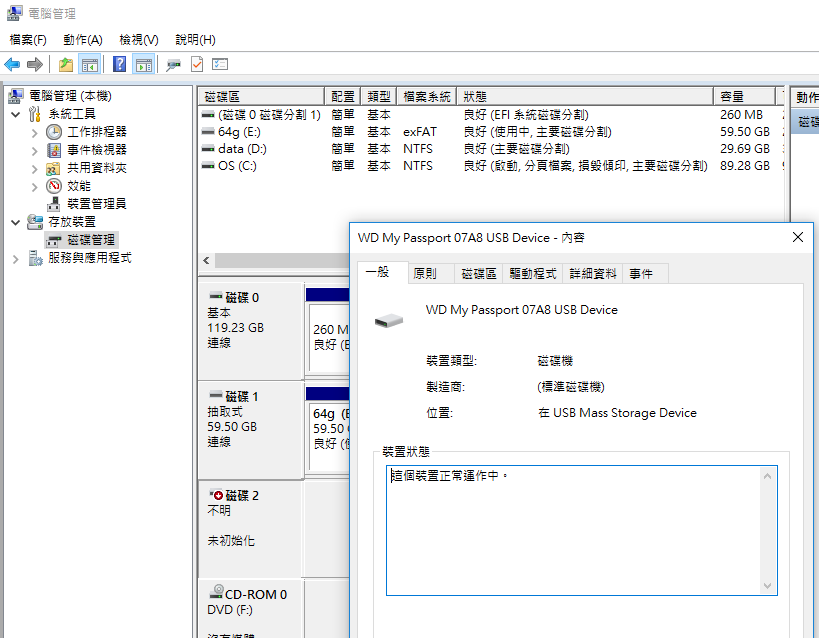This screenshot has width=819, height=638.
Task: Expand the 效能 node
Action: point(34,187)
